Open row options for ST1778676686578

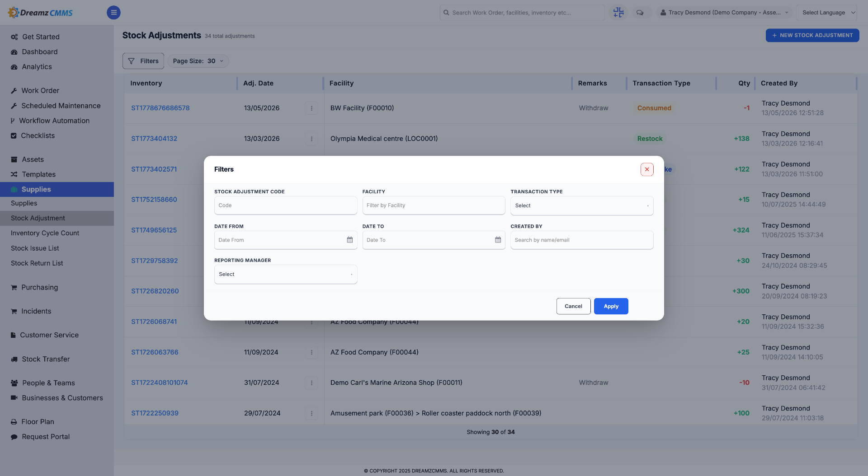[311, 108]
